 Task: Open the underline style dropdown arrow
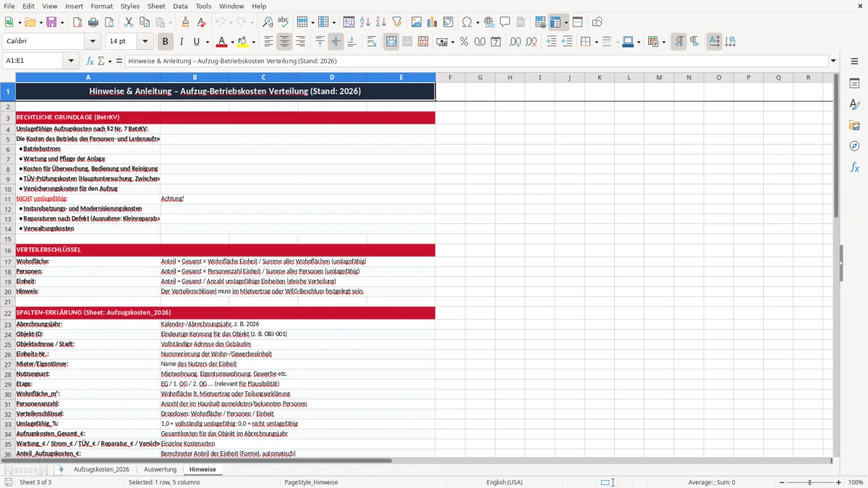coord(207,42)
